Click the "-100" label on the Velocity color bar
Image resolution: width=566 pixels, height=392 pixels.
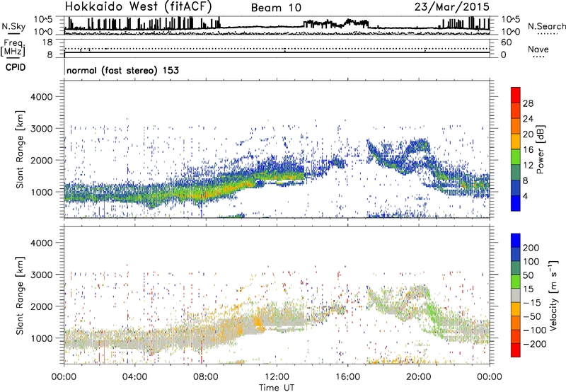click(x=535, y=330)
